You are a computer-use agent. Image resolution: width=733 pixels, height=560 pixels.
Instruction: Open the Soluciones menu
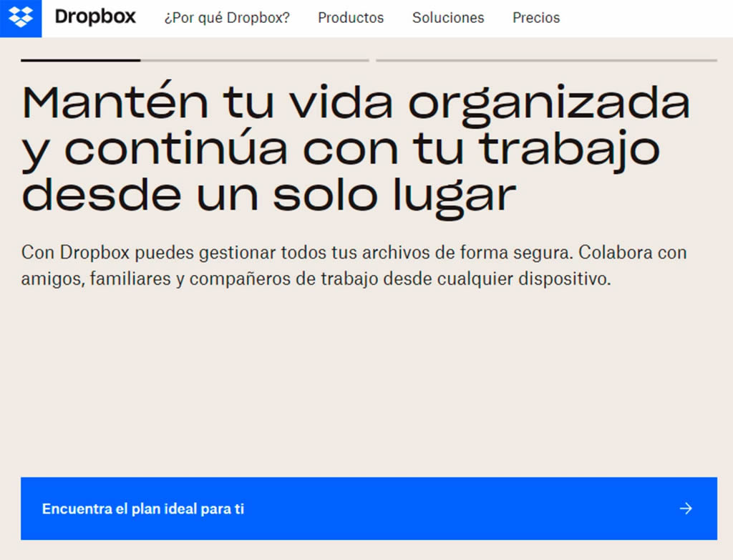click(448, 18)
